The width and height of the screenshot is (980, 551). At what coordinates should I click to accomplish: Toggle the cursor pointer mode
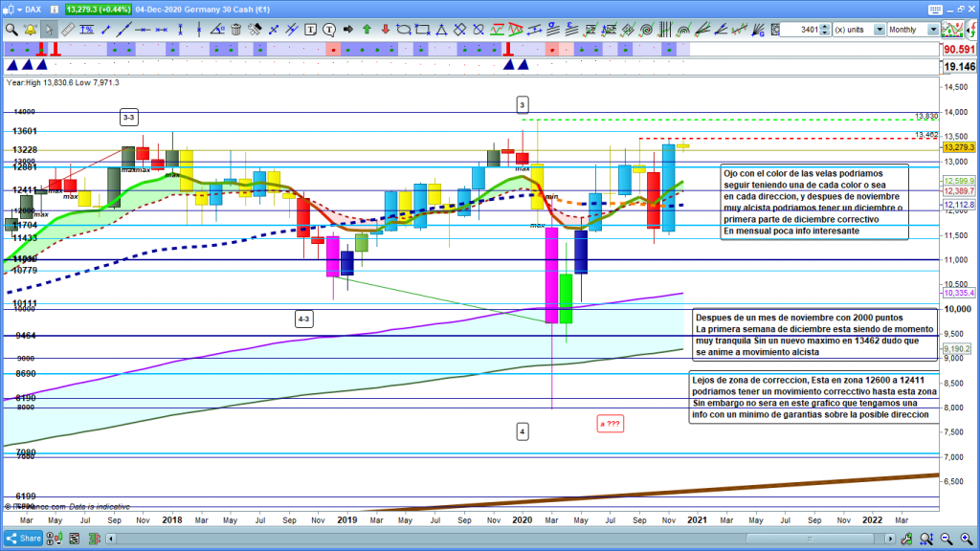point(49,30)
